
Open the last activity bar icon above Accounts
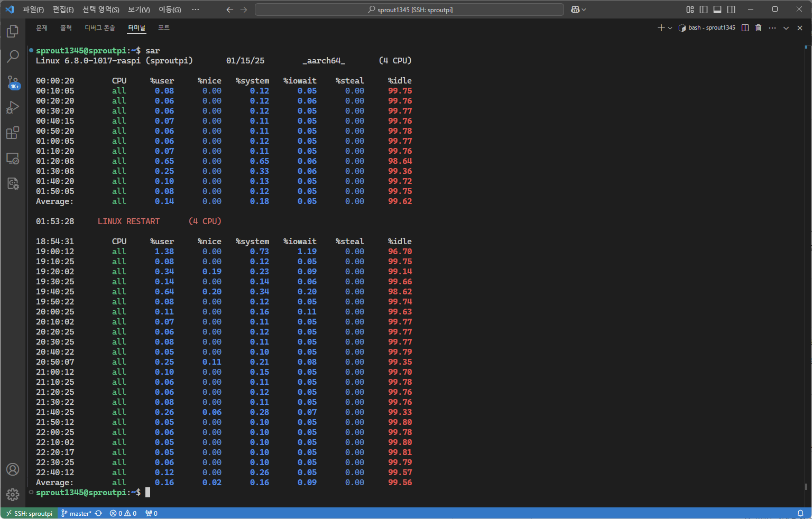pos(13,183)
